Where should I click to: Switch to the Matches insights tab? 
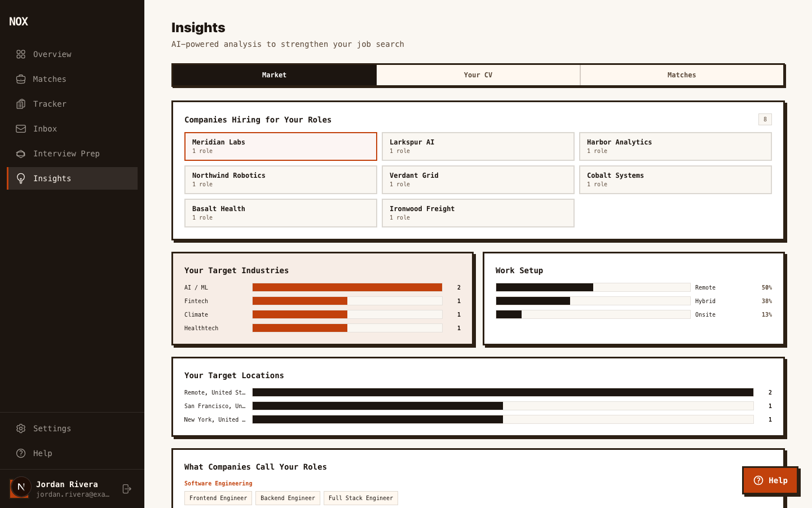(682, 75)
